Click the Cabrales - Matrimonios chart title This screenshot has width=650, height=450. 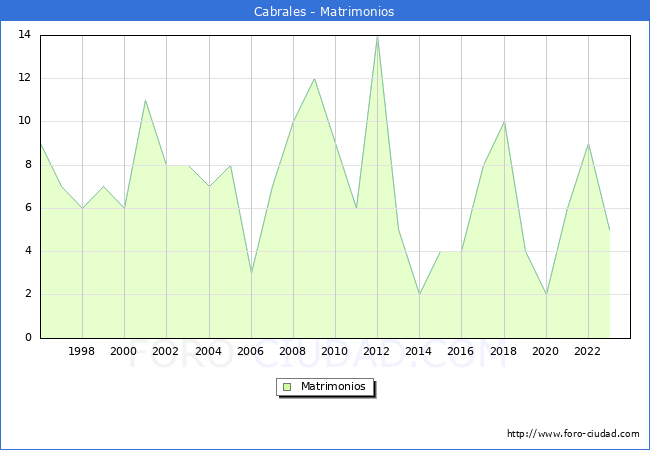[x=324, y=11]
